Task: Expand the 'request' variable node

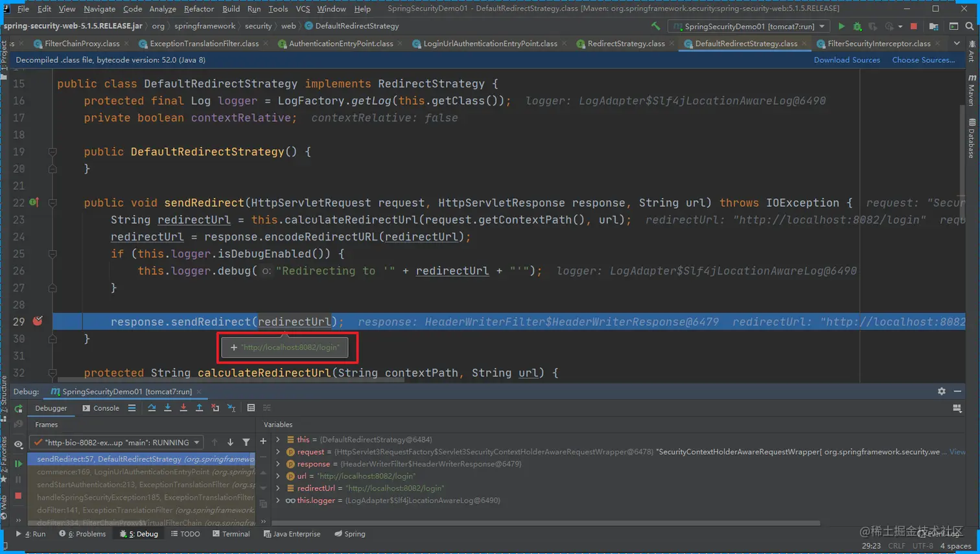Action: 278,452
